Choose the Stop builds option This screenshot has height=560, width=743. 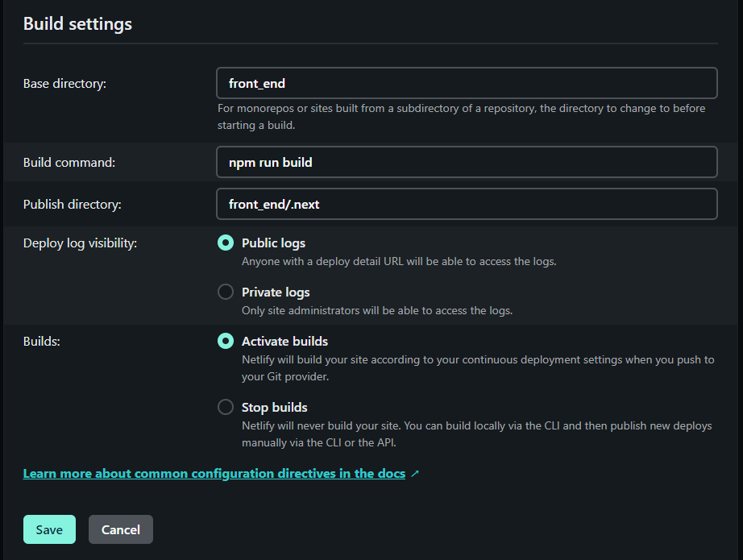(x=226, y=408)
